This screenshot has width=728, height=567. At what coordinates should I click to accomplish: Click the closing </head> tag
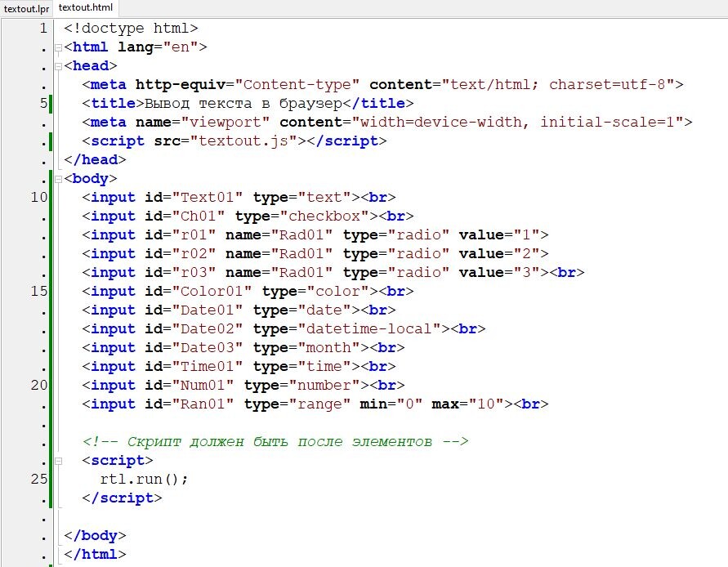[x=95, y=160]
